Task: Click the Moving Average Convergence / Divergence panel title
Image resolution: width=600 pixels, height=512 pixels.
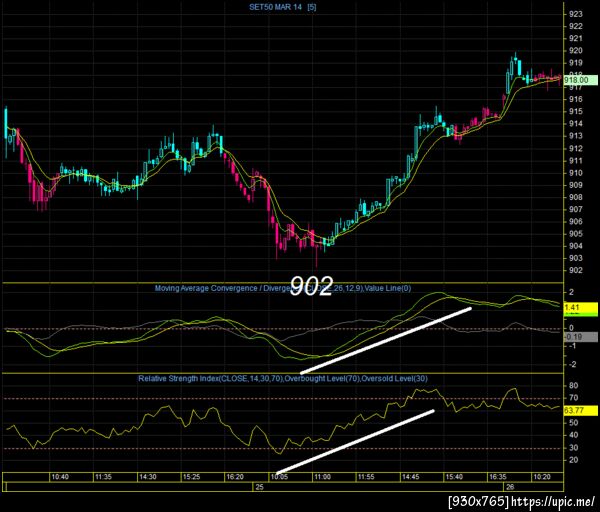Action: click(x=283, y=288)
